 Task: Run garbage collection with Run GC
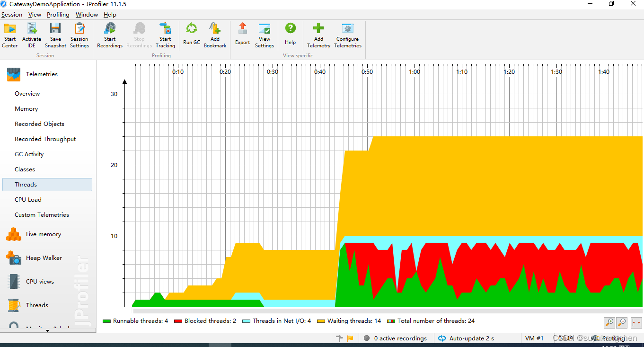click(x=192, y=34)
